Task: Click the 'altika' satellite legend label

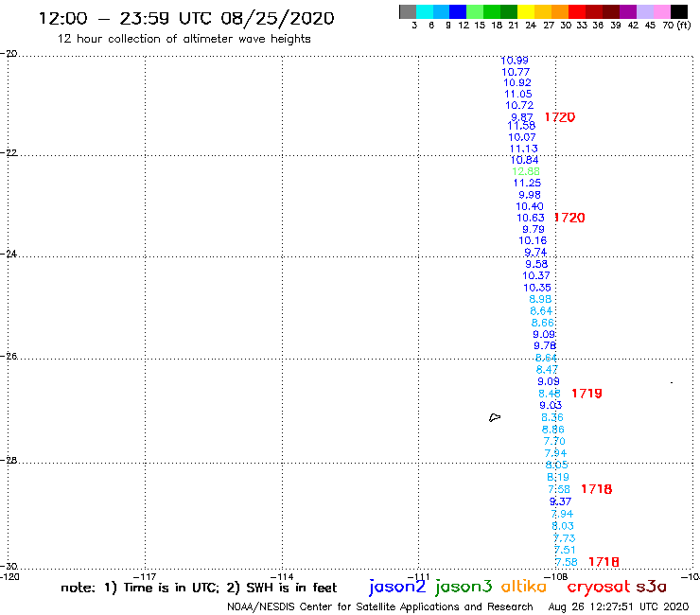Action: [x=524, y=587]
